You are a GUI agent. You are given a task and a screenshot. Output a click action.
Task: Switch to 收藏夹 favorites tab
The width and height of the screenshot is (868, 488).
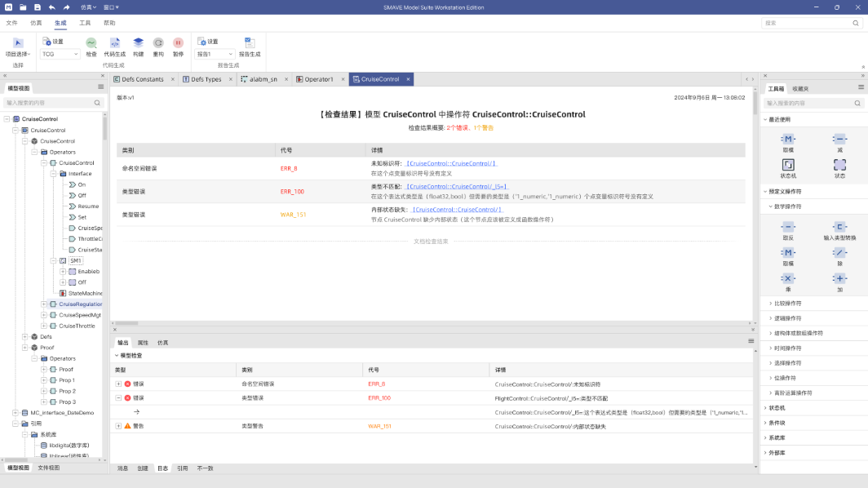pyautogui.click(x=800, y=89)
